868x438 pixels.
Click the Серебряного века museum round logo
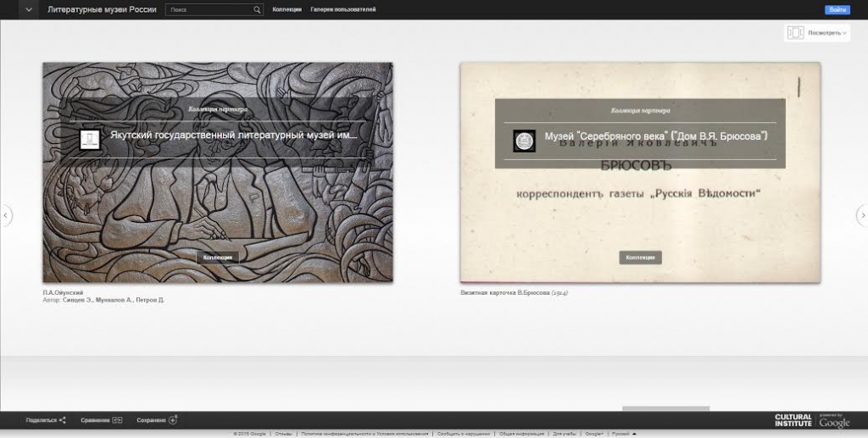pos(524,141)
